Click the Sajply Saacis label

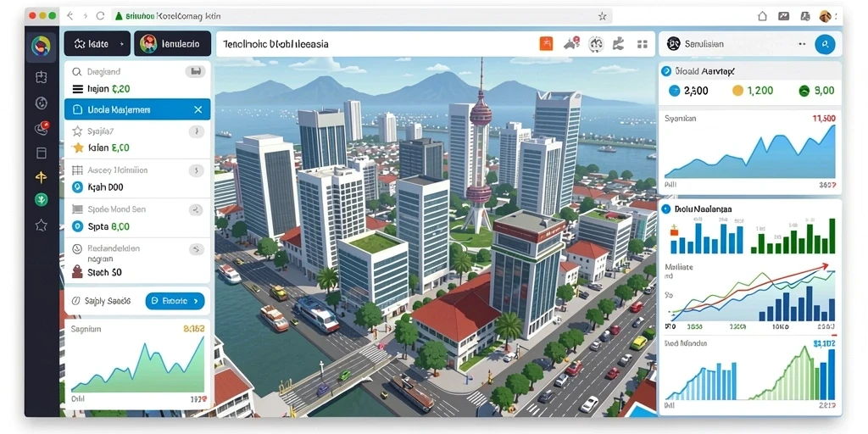[108, 301]
